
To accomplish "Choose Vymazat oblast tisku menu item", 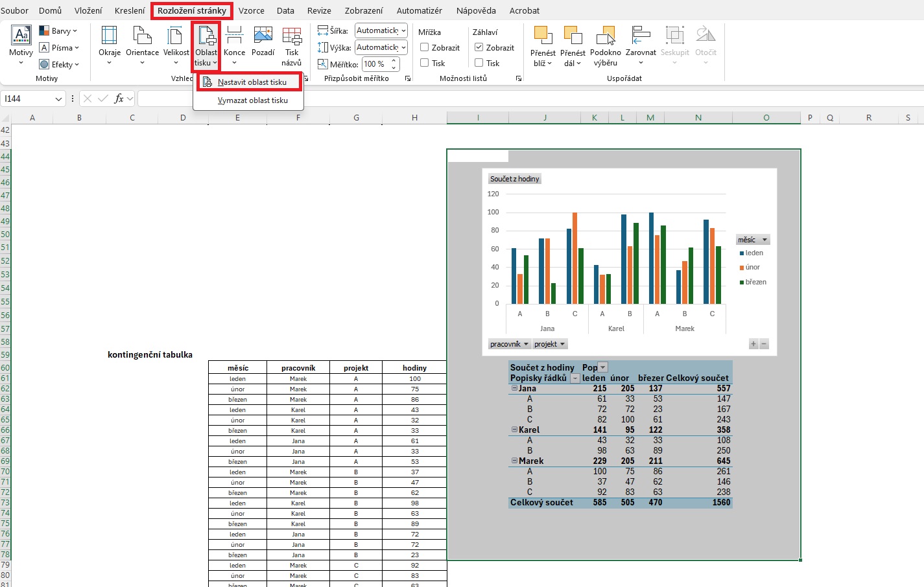I will tap(252, 100).
